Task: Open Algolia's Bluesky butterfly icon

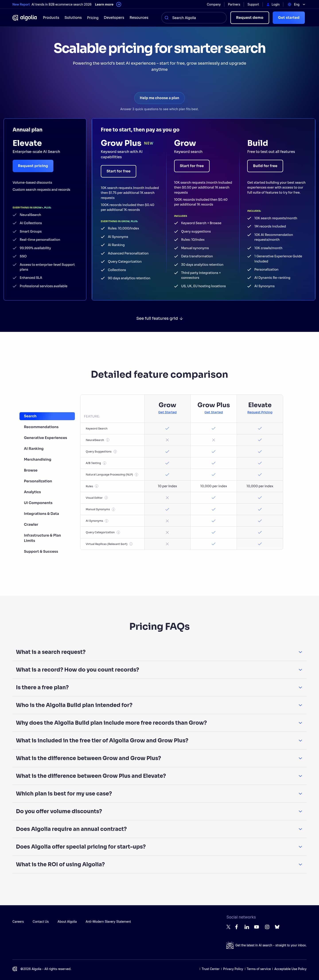Action: [277, 927]
